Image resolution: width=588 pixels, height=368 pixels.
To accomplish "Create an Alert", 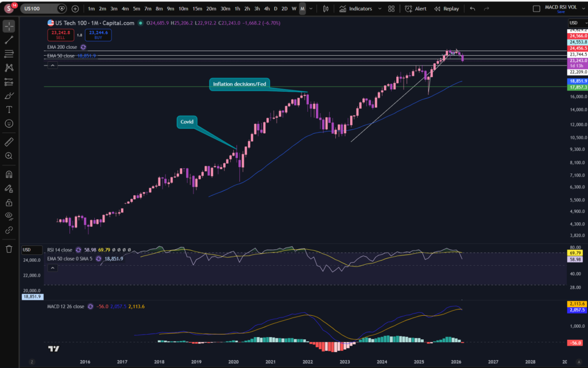I will pyautogui.click(x=416, y=9).
